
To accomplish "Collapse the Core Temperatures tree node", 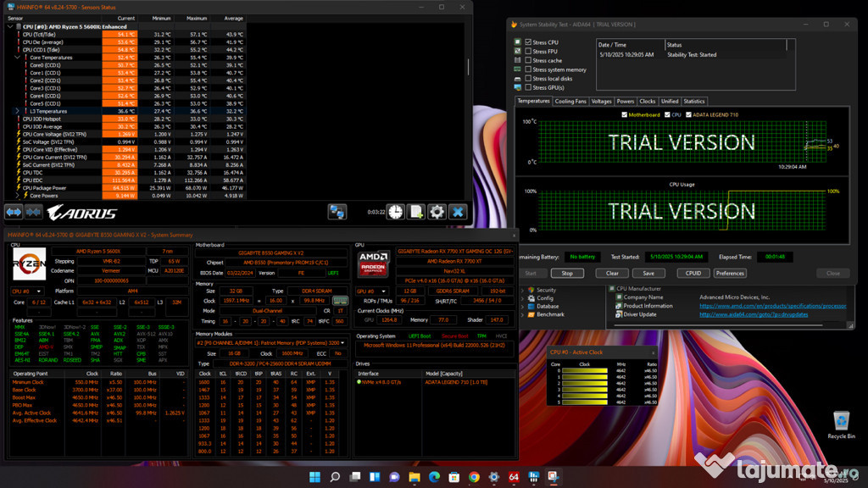I will [x=17, y=57].
